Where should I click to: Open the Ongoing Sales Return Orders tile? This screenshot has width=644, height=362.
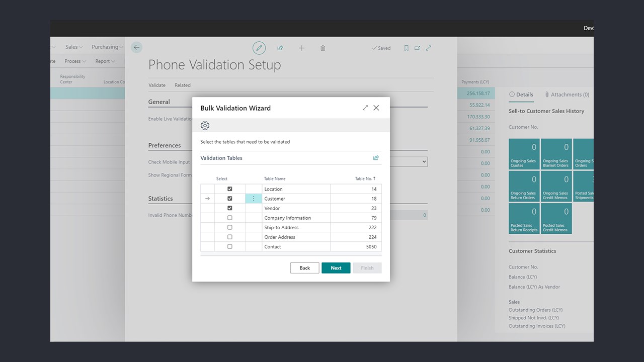coord(524,186)
